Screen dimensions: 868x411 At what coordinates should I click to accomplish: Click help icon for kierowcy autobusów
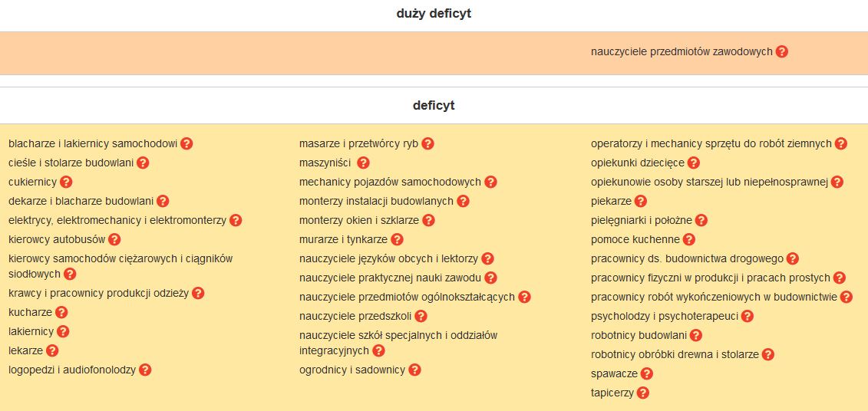click(114, 240)
